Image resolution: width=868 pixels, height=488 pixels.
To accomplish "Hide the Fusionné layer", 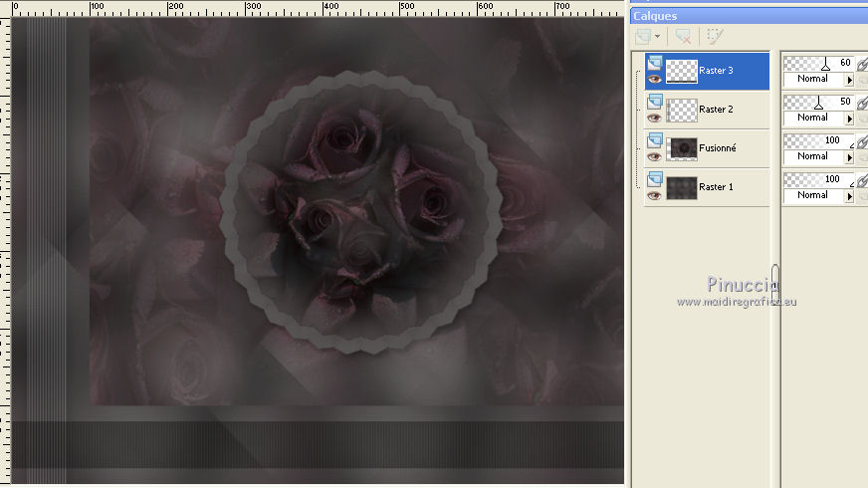I will (x=654, y=156).
